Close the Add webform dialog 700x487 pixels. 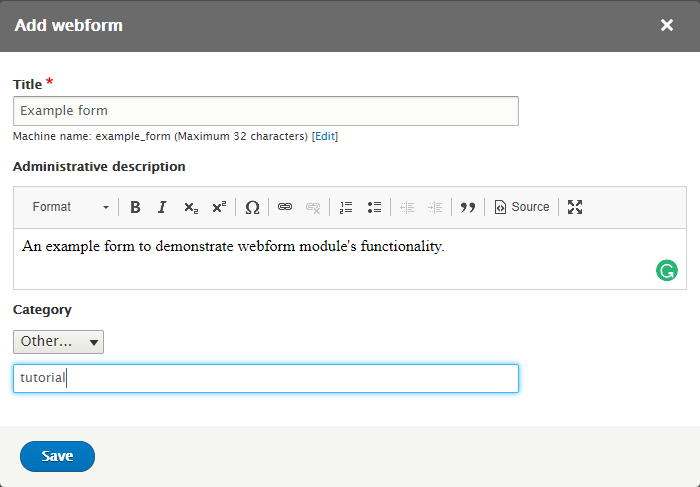[667, 25]
